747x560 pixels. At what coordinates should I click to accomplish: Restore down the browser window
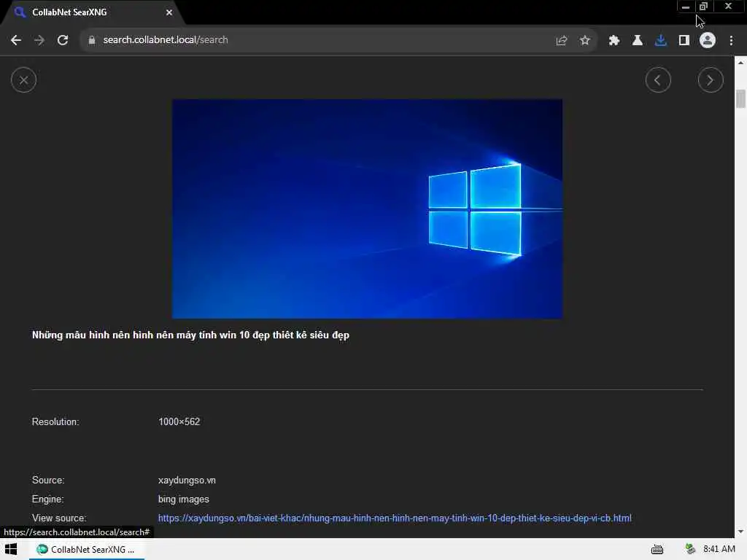704,7
